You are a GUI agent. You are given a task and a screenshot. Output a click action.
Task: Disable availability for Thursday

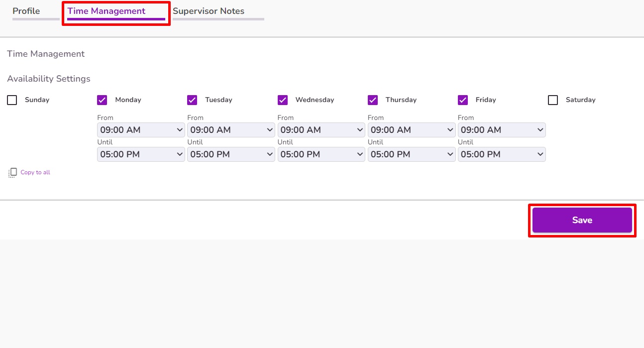tap(373, 100)
